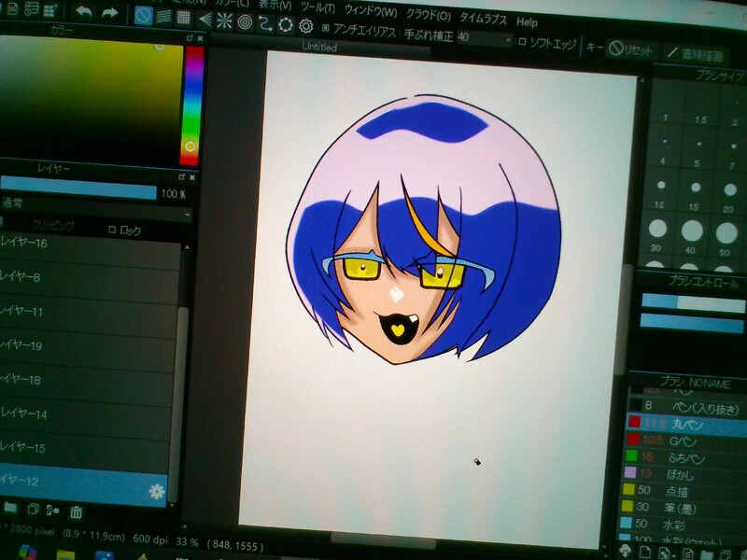Enable curve snap guide
The width and height of the screenshot is (747, 560).
pyautogui.click(x=264, y=23)
